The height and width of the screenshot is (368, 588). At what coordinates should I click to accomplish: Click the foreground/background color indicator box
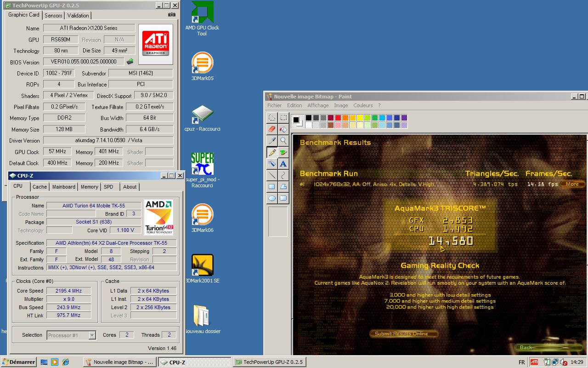298,121
